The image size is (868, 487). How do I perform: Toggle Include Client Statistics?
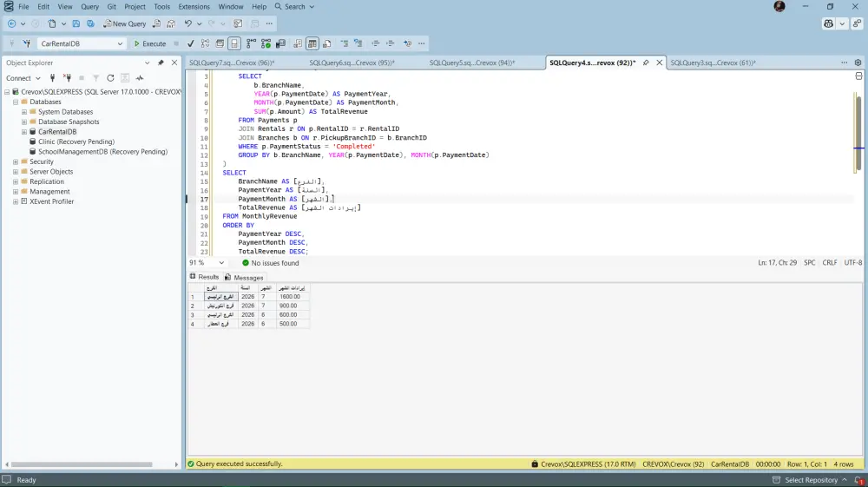tap(280, 43)
